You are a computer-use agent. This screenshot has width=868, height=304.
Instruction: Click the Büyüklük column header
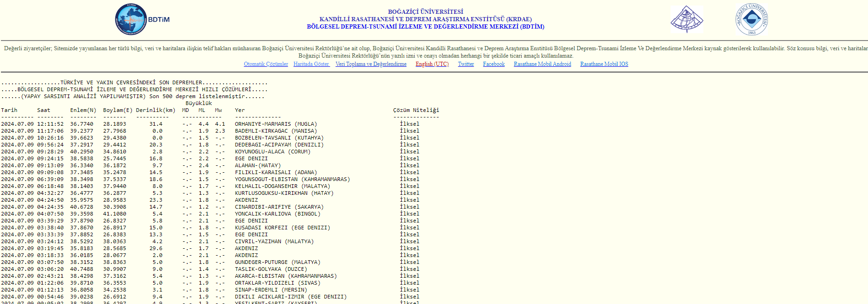(198, 103)
